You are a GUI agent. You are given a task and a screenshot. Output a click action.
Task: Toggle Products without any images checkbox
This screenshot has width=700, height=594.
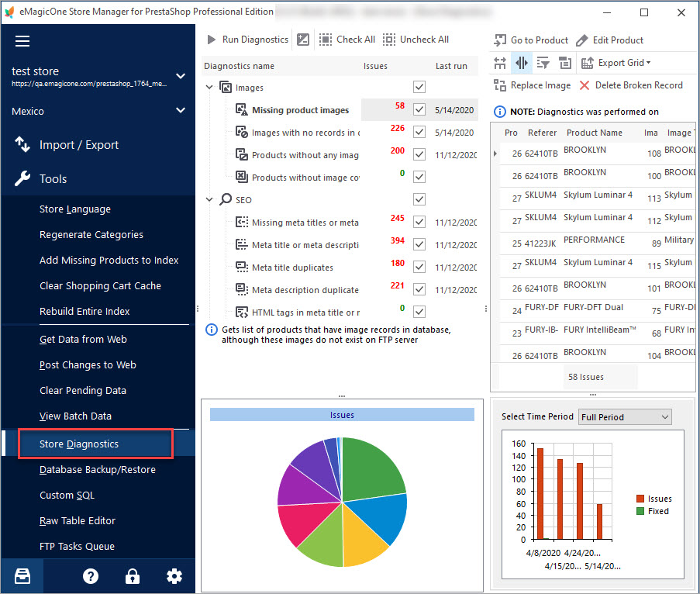pyautogui.click(x=419, y=154)
